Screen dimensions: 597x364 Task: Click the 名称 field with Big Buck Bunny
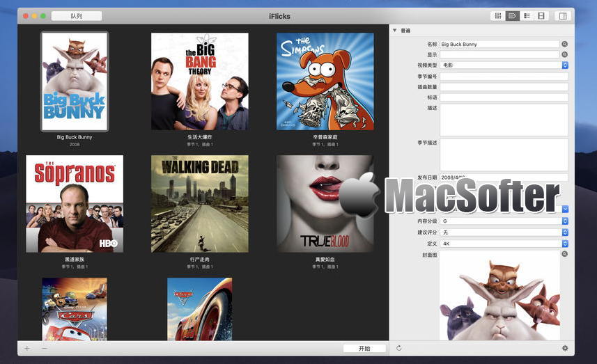click(499, 44)
